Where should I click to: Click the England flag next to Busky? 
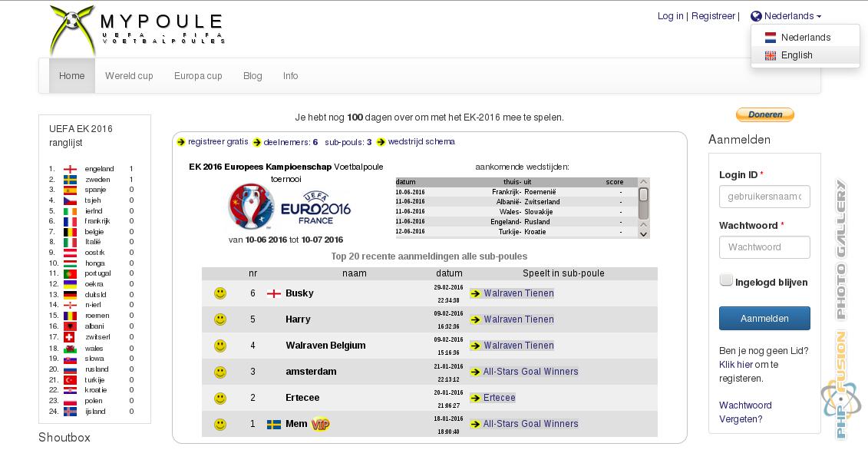click(273, 293)
